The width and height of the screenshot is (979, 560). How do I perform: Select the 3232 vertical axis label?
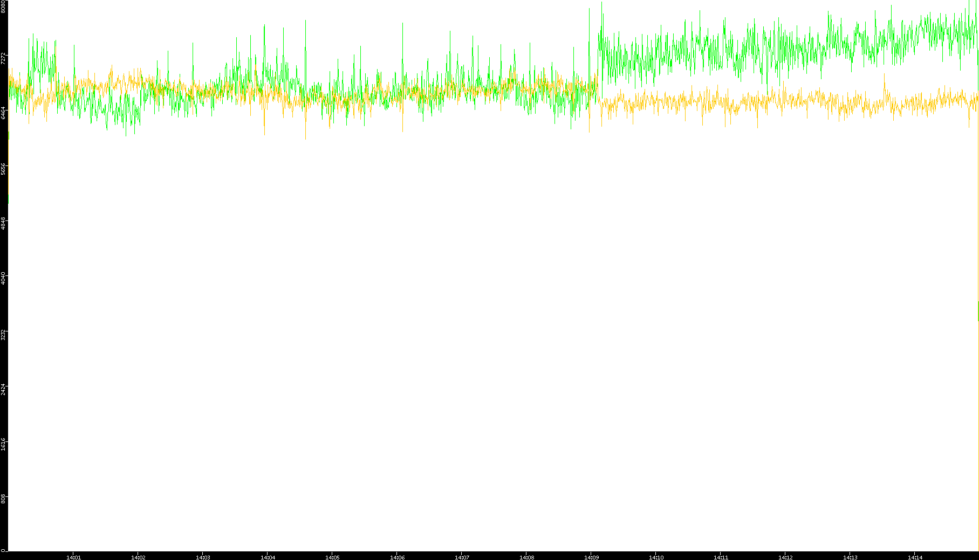tap(3, 334)
